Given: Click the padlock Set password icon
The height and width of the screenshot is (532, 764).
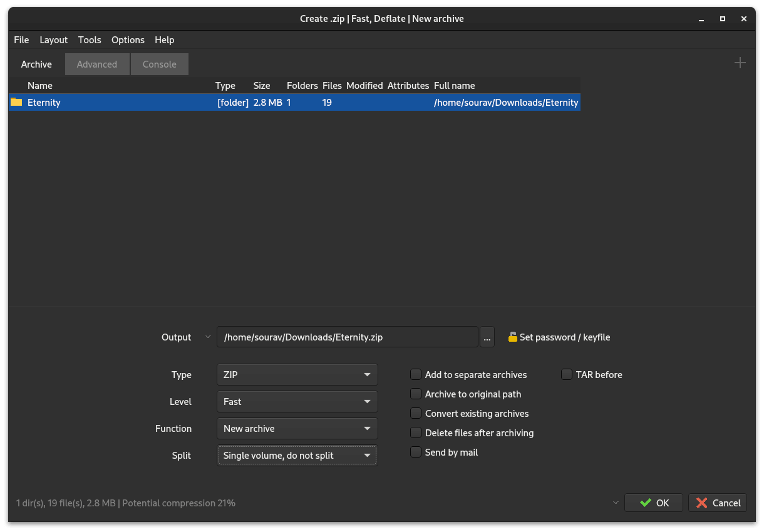Looking at the screenshot, I should tap(512, 337).
